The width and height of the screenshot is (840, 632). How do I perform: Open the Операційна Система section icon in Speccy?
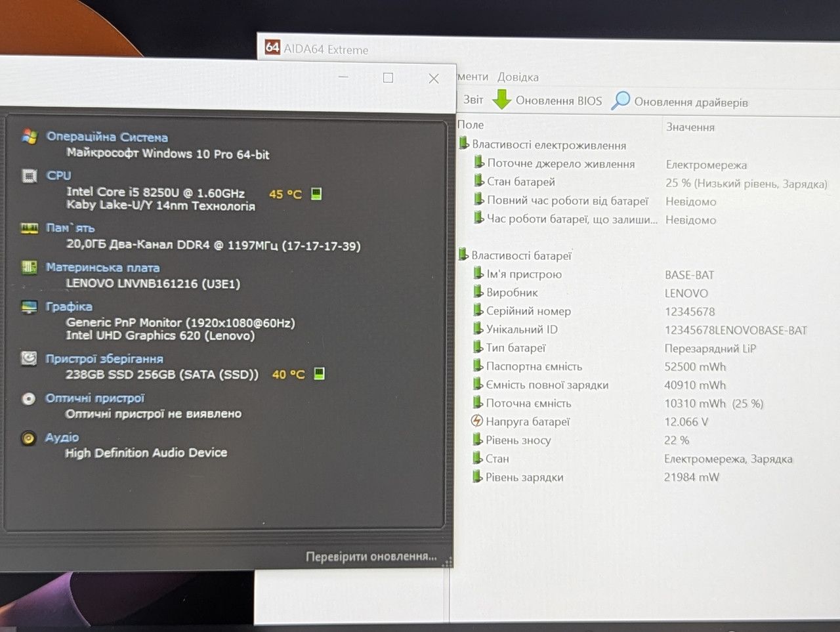(x=29, y=137)
